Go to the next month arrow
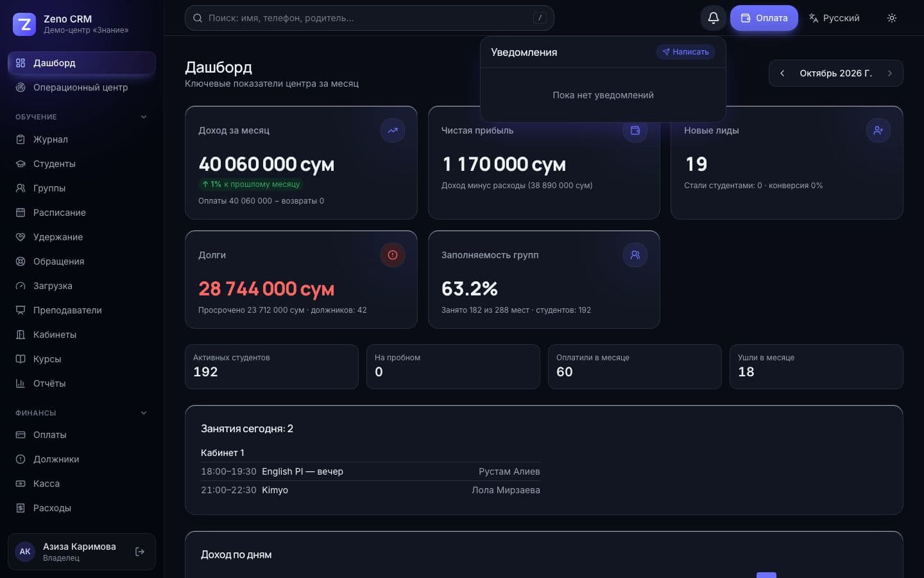Screen dimensions: 924x578 click(x=890, y=73)
